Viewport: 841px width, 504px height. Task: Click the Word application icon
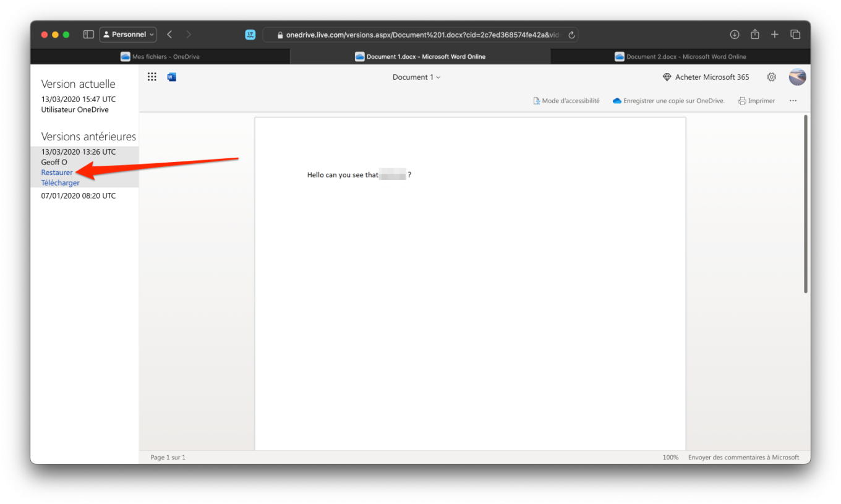click(172, 77)
